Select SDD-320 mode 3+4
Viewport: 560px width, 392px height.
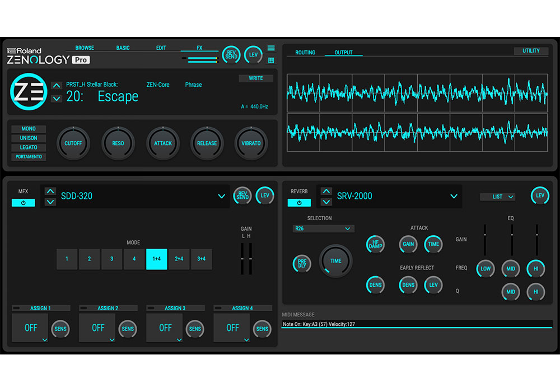coord(202,259)
